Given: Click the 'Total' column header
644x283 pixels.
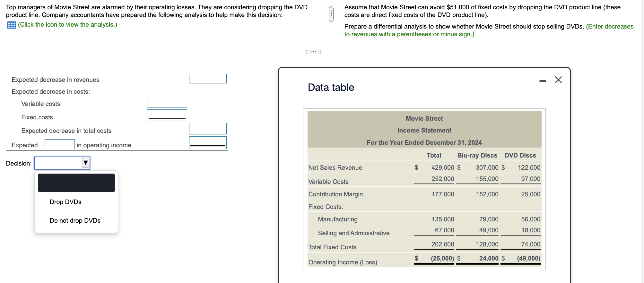Looking at the screenshot, I should (434, 155).
